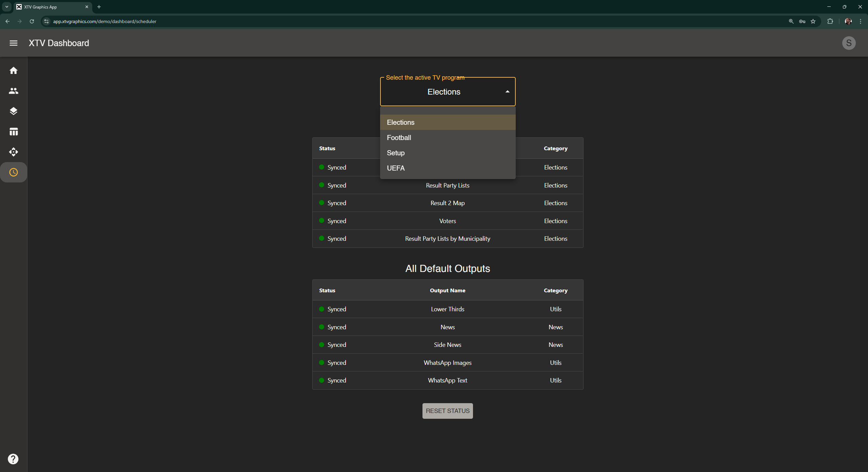868x472 pixels.
Task: Open the Users section via the people icon
Action: click(13, 91)
